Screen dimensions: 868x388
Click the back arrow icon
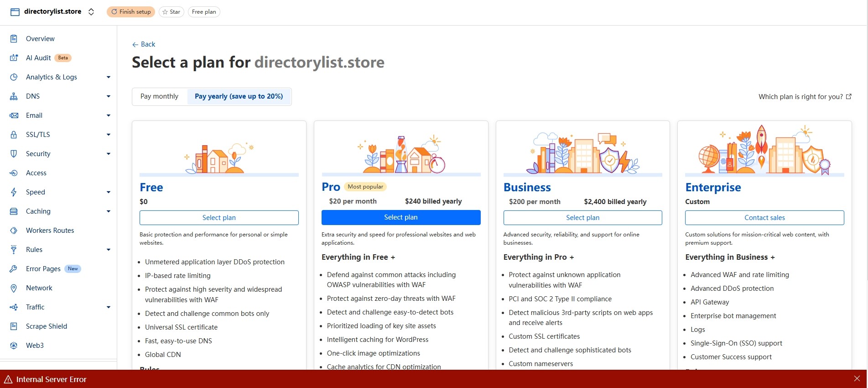[x=135, y=44]
